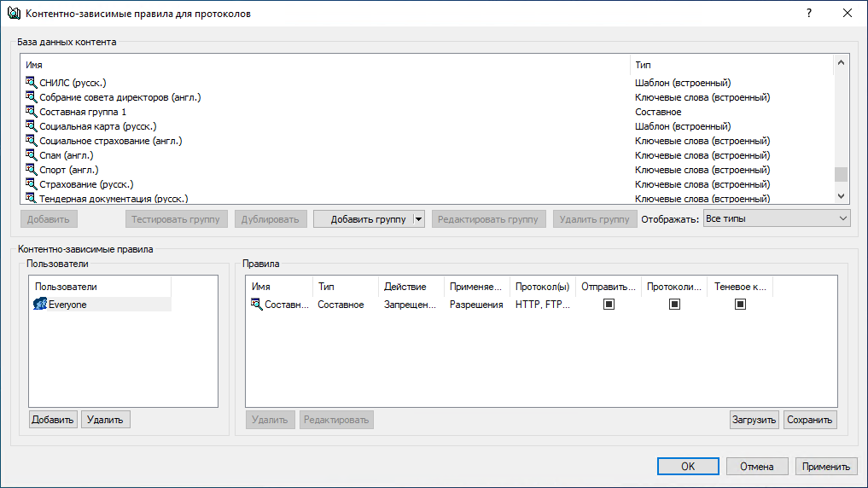
Task: Toggle the Отправить checkbox for the rule
Action: [x=609, y=305]
